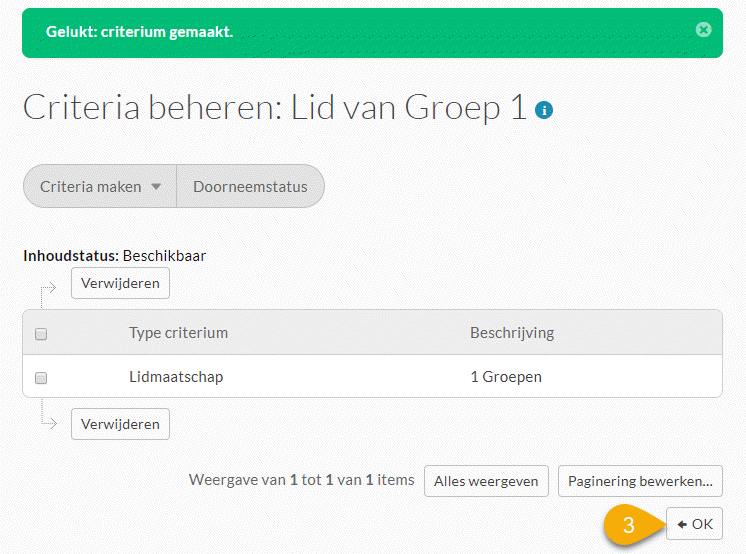
Task: Show all items with Alles weergeven
Action: coord(486,481)
